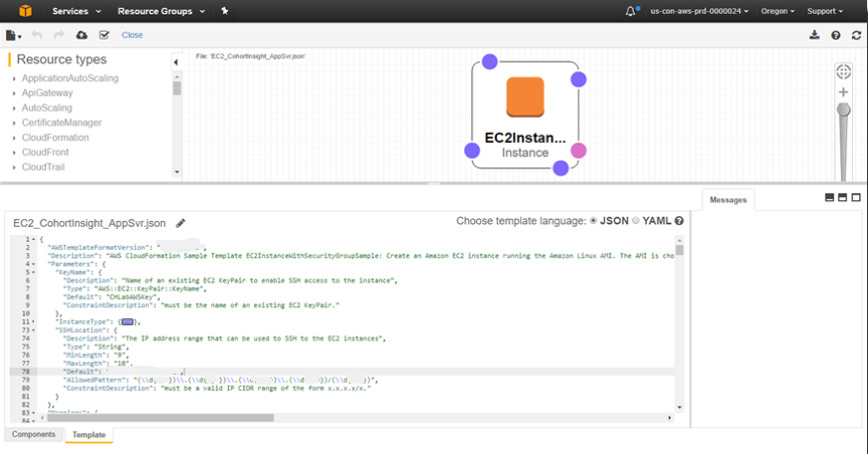
Task: Click the split-bottom pane layout icon
Action: point(829,197)
